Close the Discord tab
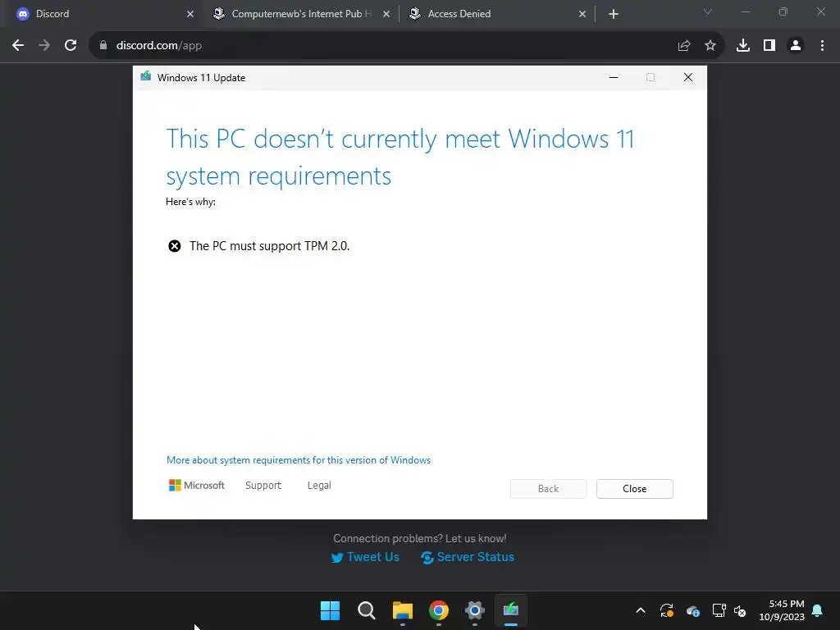This screenshot has width=840, height=630. point(190,14)
